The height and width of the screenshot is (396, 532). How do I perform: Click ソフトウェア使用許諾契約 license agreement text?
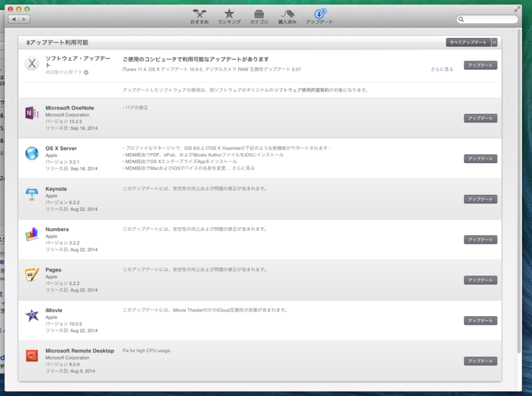301,90
